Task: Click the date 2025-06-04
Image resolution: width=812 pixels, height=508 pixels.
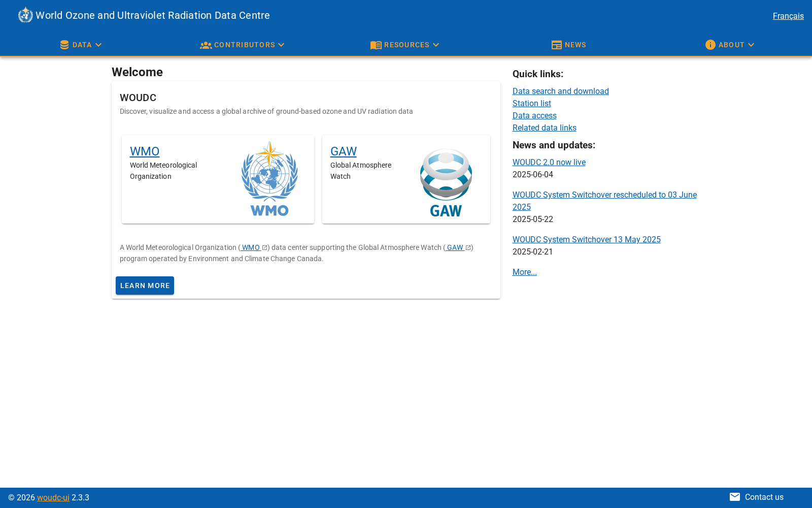Action: tap(533, 174)
